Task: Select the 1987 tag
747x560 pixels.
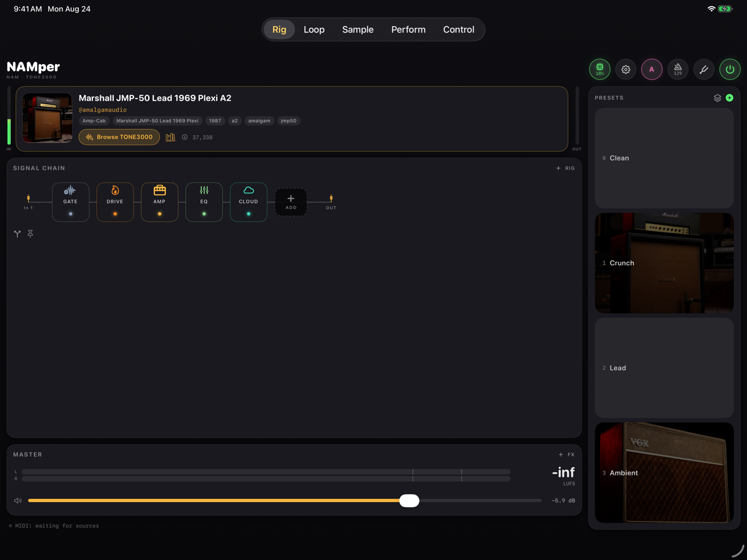Action: point(215,121)
